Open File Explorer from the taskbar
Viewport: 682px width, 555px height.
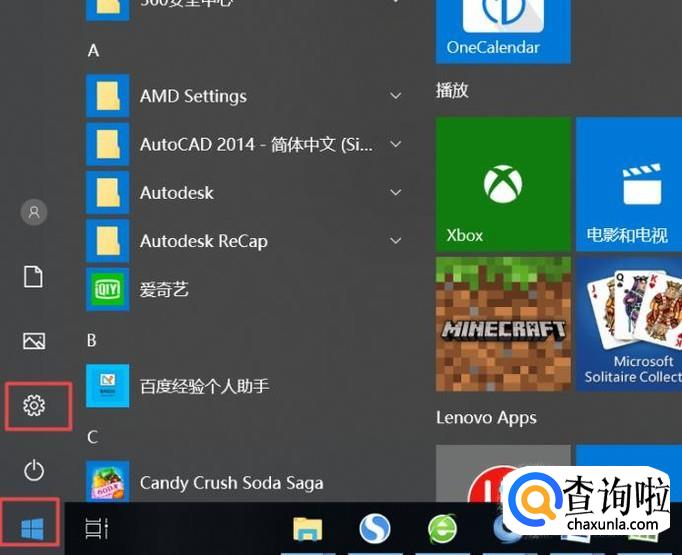pyautogui.click(x=308, y=528)
